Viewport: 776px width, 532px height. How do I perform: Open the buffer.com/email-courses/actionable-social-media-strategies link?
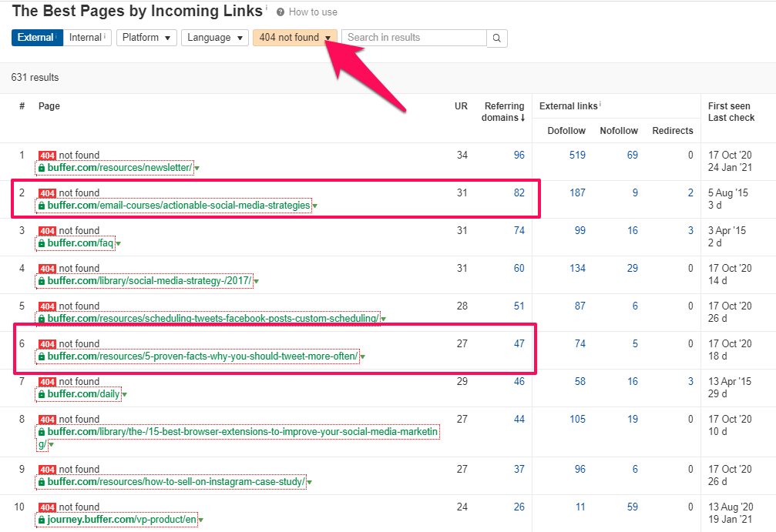179,206
